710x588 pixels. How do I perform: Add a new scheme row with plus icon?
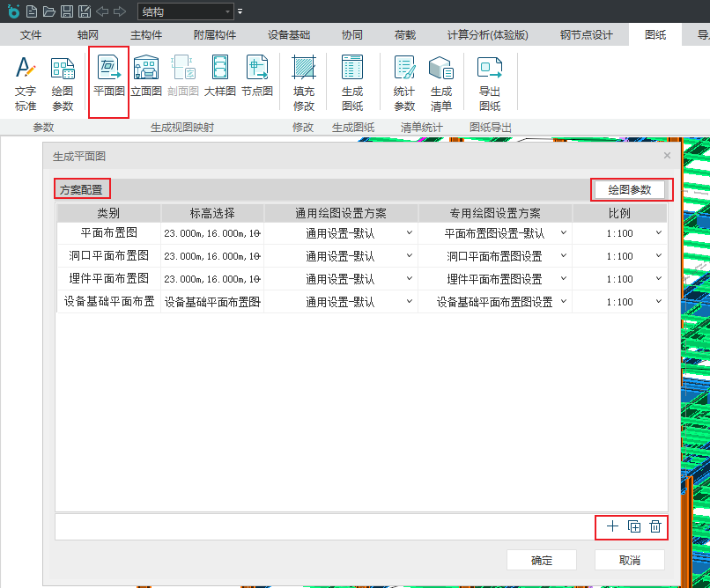coord(612,526)
